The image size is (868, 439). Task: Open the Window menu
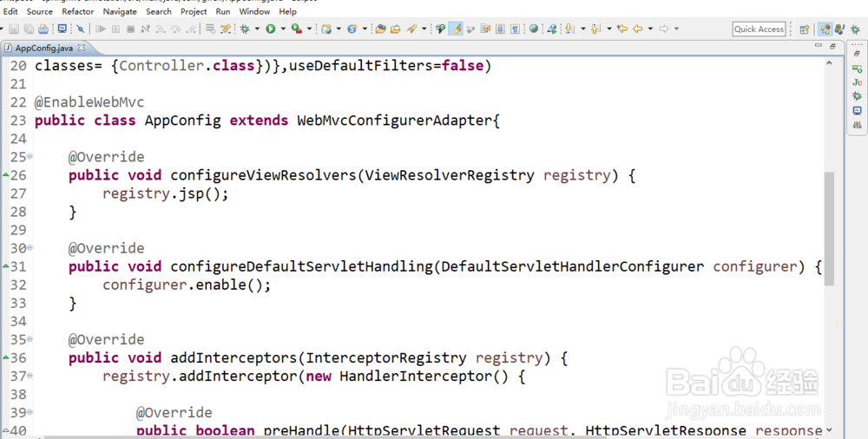click(254, 11)
